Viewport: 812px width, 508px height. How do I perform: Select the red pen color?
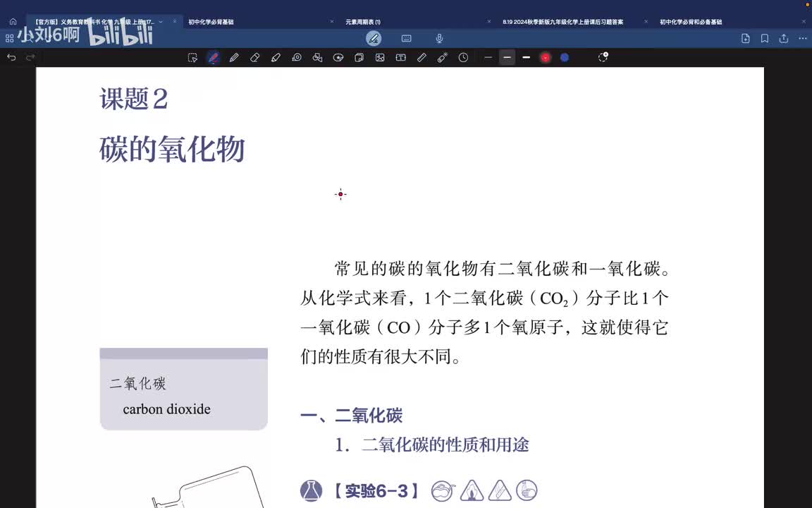click(x=546, y=58)
